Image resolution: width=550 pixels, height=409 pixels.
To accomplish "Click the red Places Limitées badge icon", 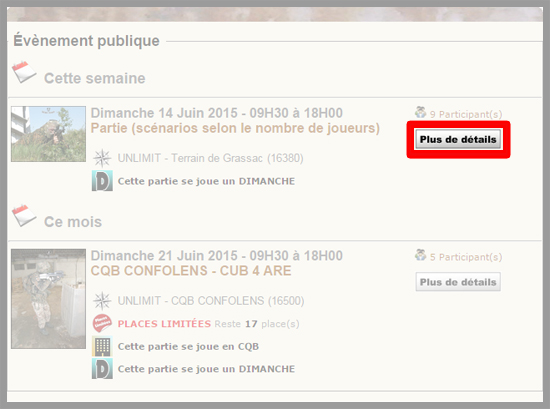I will click(102, 323).
